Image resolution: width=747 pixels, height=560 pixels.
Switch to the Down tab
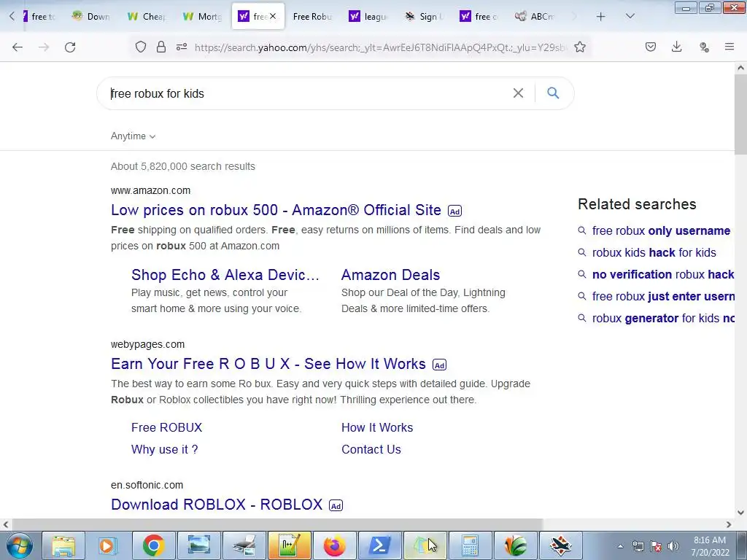point(91,17)
